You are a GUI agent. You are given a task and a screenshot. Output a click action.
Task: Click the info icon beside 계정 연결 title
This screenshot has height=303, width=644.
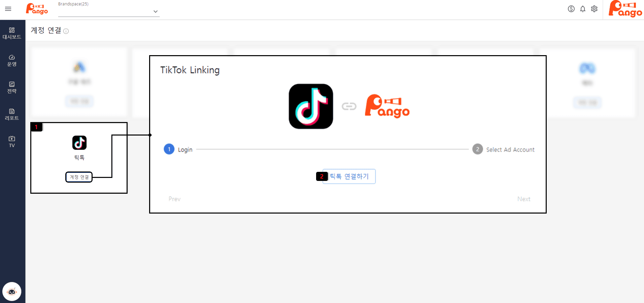pyautogui.click(x=66, y=31)
